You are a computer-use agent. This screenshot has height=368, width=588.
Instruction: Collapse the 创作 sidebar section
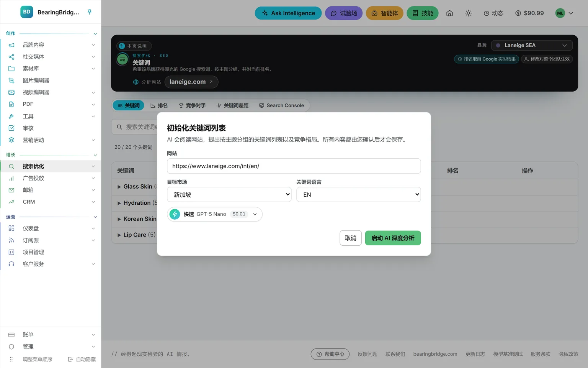pos(95,34)
